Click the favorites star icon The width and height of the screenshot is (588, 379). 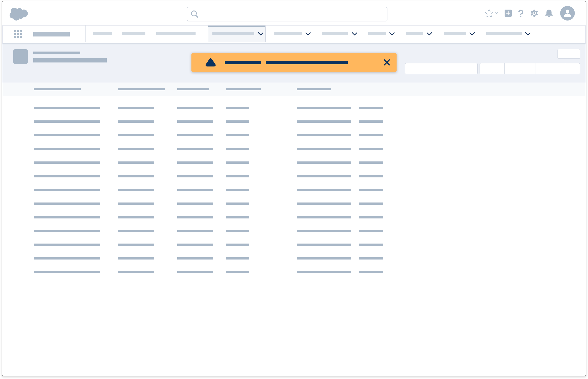click(x=489, y=13)
